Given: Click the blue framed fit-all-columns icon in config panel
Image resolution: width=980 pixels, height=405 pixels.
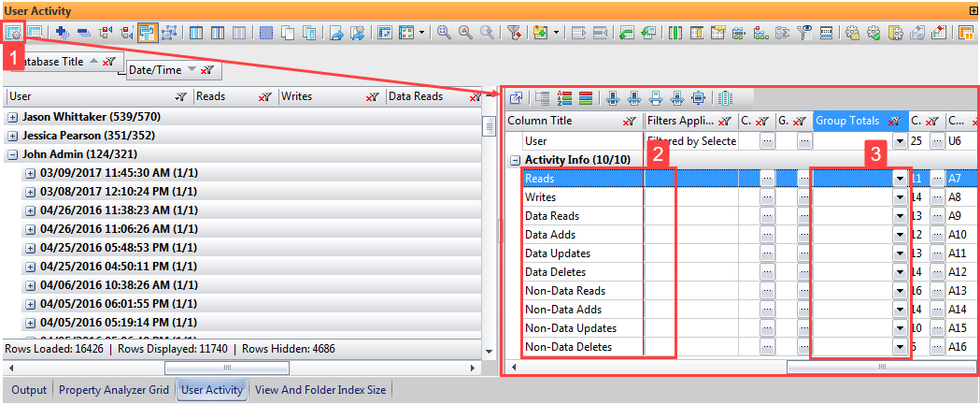Looking at the screenshot, I should [x=698, y=97].
